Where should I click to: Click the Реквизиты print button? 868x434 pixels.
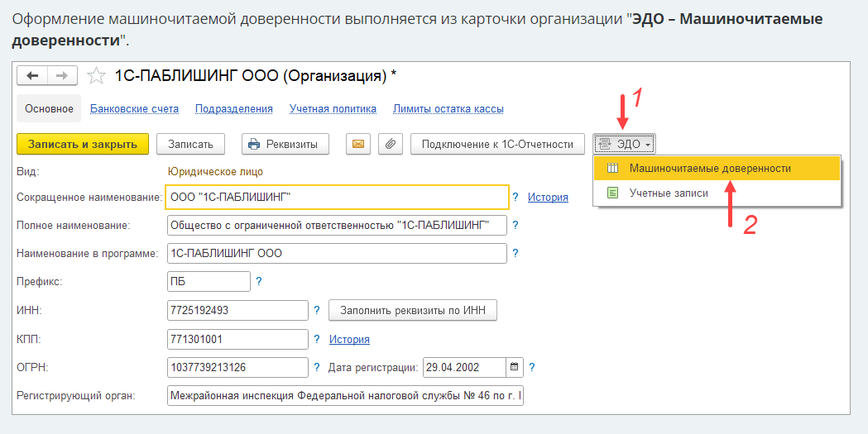point(285,145)
